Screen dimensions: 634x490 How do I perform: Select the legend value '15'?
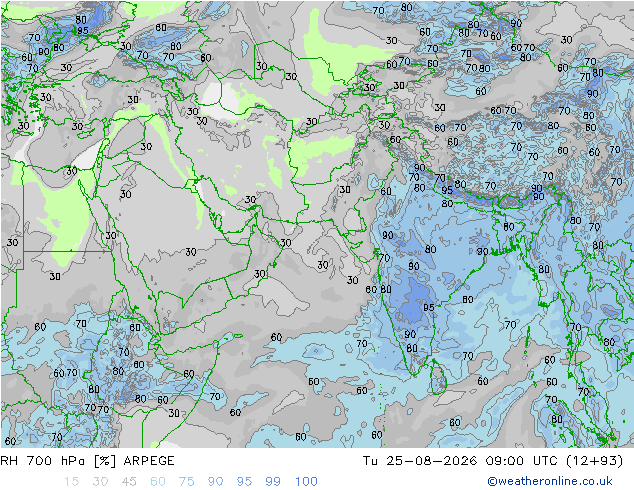click(71, 482)
